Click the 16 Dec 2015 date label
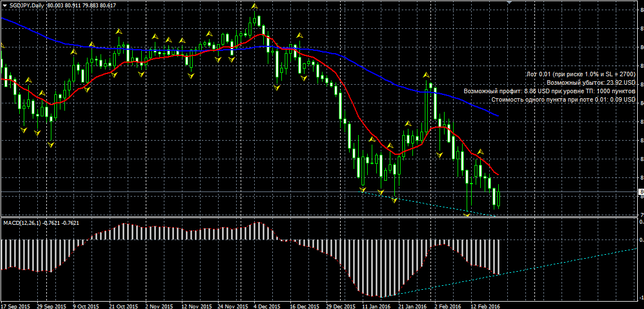The width and height of the screenshot is (644, 309). click(x=304, y=306)
